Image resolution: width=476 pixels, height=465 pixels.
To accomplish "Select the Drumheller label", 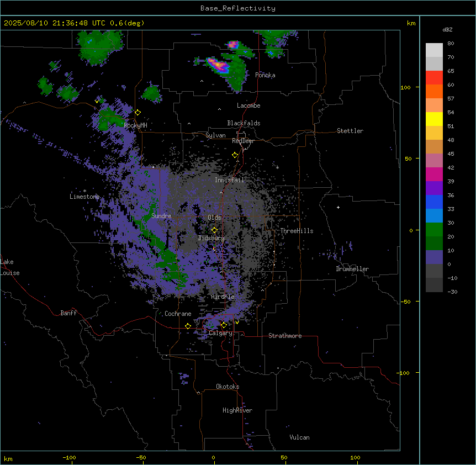I will (352, 269).
